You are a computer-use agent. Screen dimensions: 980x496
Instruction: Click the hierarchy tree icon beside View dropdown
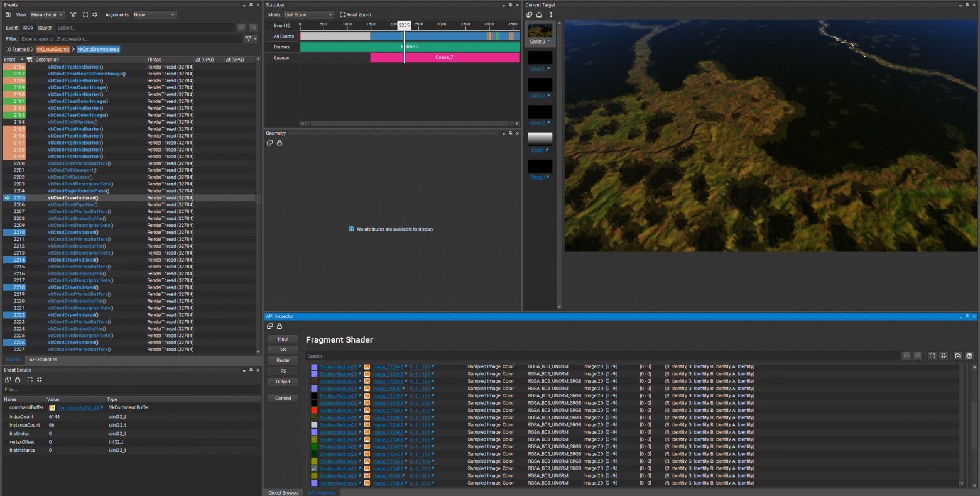tap(73, 14)
